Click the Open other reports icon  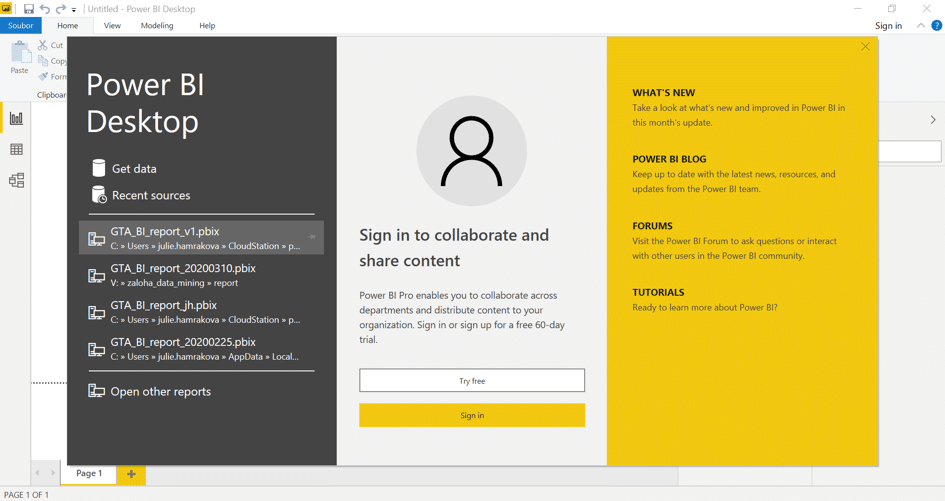click(96, 391)
